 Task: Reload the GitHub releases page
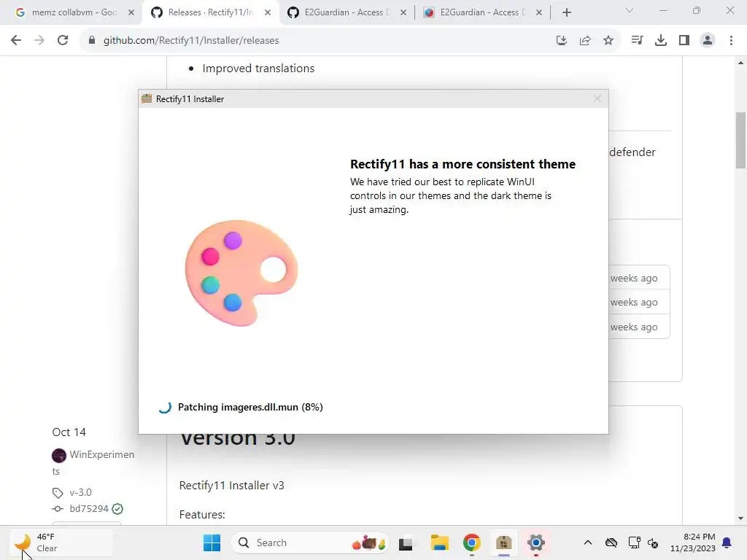point(63,41)
